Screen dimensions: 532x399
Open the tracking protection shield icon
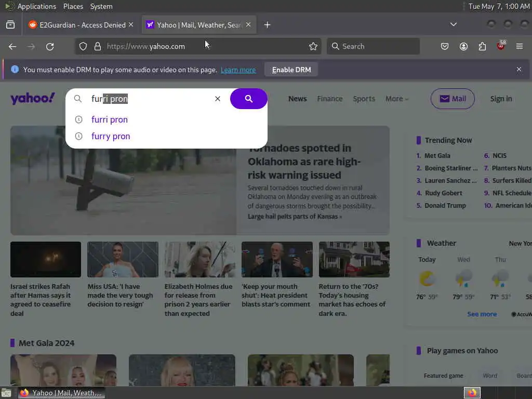point(83,46)
